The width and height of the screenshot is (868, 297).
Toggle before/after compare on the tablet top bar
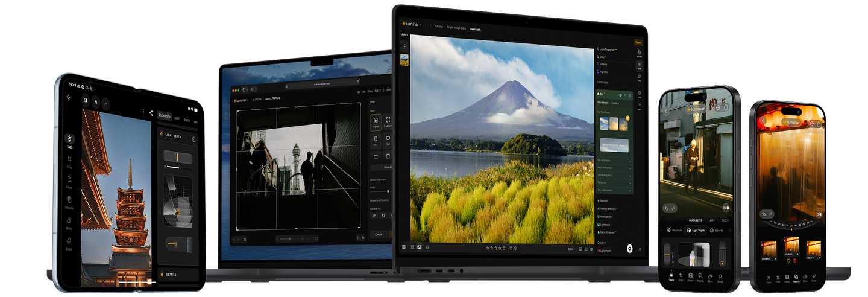pyautogui.click(x=86, y=101)
